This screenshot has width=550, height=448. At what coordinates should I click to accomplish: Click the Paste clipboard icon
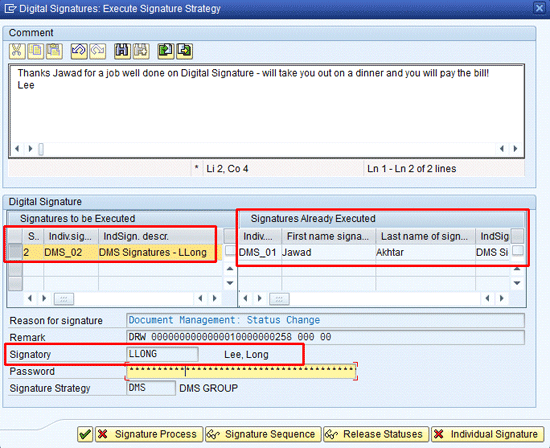click(54, 51)
